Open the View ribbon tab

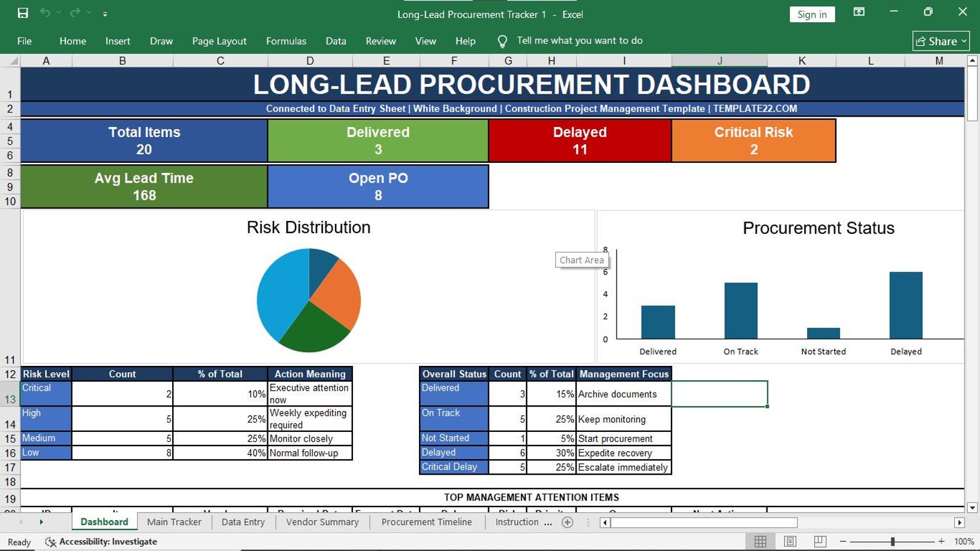click(425, 41)
